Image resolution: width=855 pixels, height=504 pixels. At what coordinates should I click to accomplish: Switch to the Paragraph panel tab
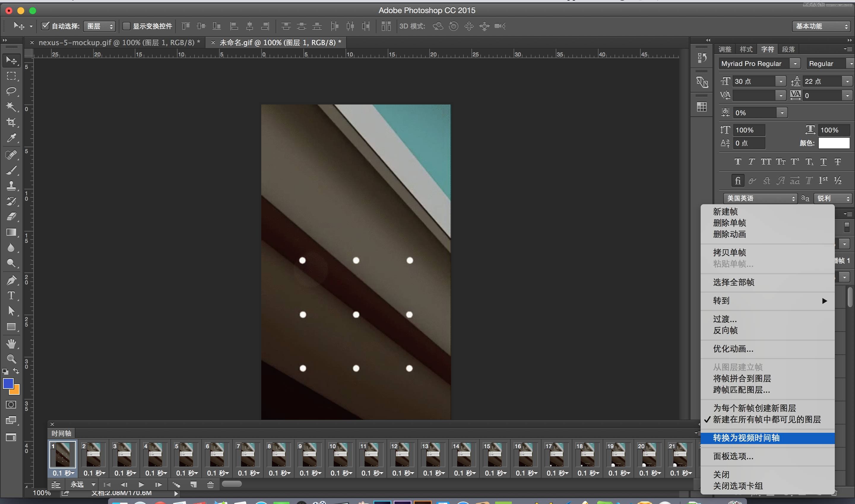coord(788,49)
